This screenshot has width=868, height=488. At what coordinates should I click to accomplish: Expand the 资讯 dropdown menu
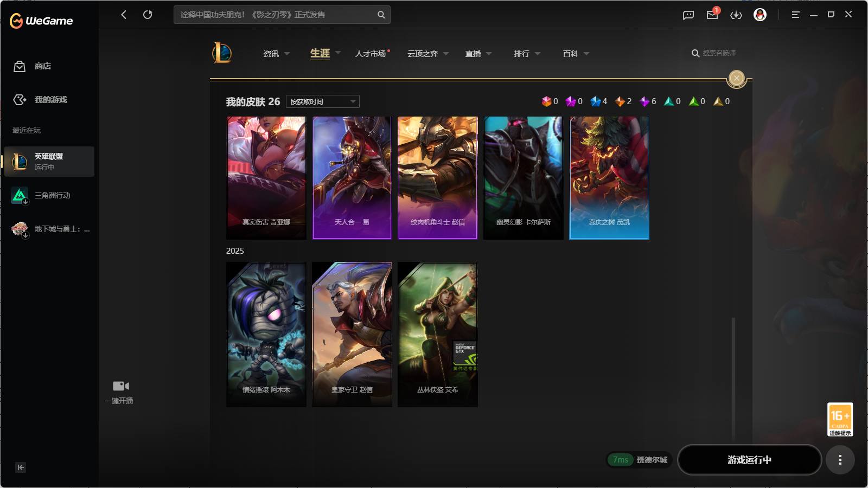287,54
